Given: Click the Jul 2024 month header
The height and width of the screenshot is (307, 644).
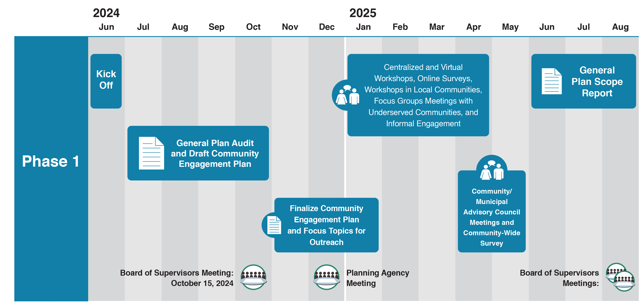Looking at the screenshot, I should [143, 27].
